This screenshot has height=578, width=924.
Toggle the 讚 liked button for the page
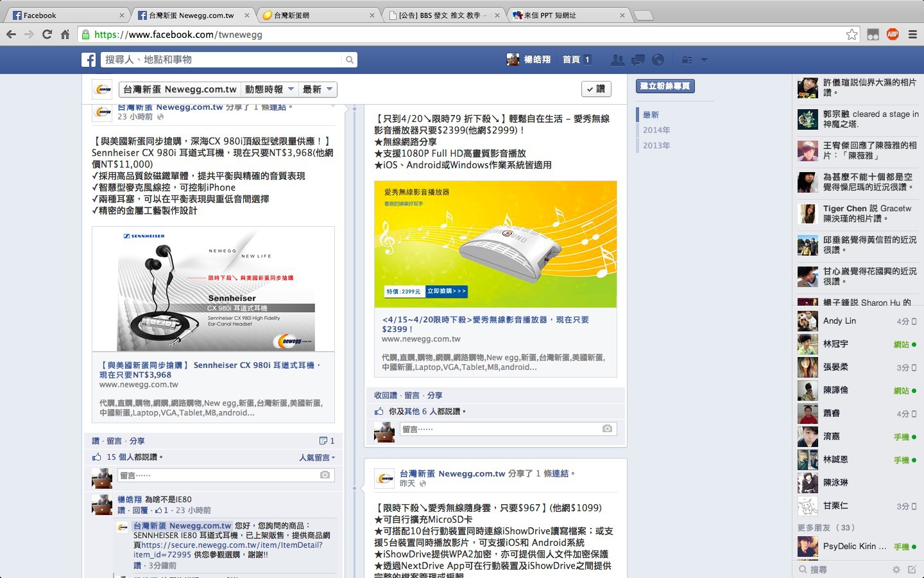point(596,89)
